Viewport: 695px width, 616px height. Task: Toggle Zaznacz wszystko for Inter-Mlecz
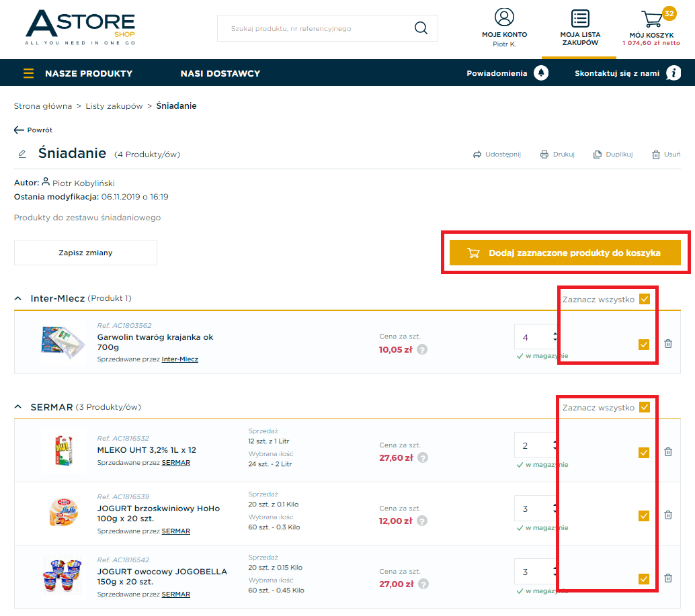645,299
